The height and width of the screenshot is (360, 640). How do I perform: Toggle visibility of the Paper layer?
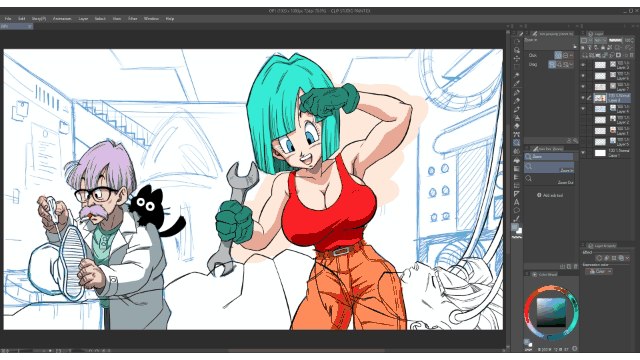point(583,153)
